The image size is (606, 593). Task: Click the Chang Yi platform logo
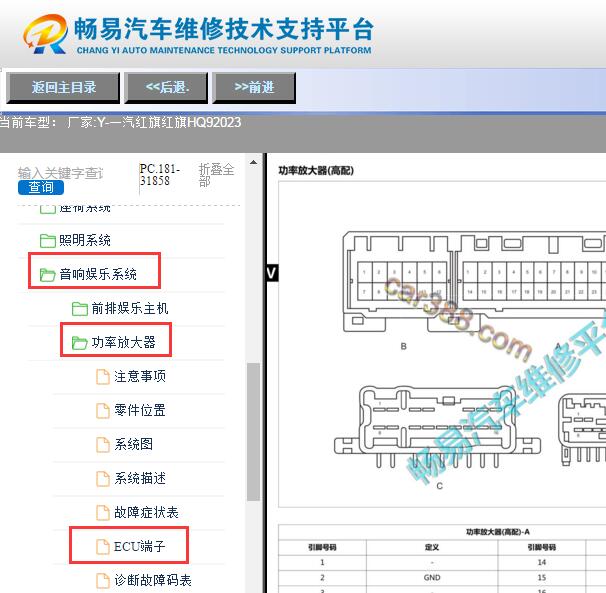click(45, 34)
